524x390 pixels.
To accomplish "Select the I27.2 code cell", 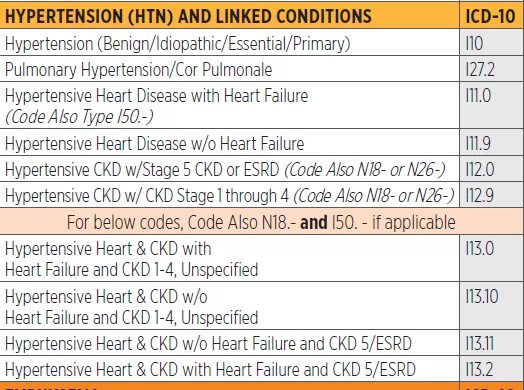I will (492, 69).
